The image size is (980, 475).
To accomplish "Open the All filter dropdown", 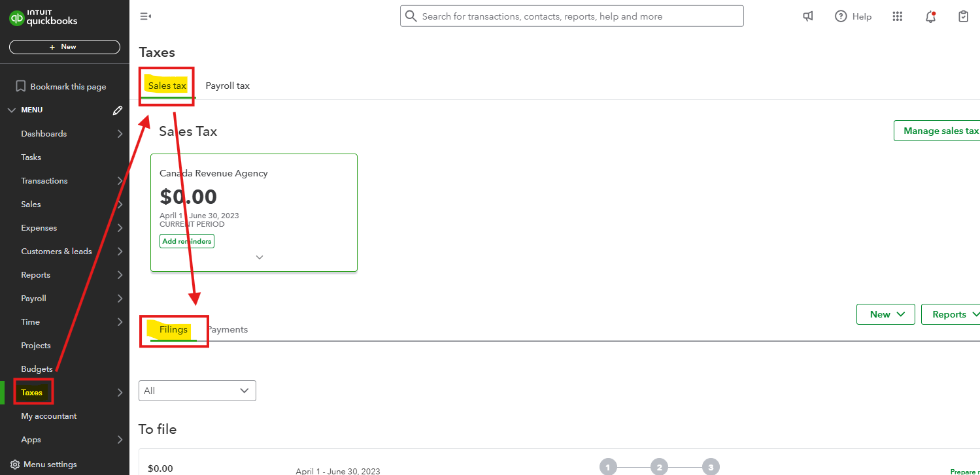I will coord(197,391).
